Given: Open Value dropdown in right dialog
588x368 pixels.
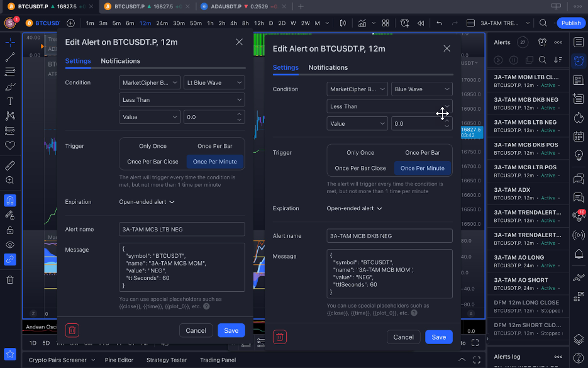Looking at the screenshot, I should pos(357,124).
